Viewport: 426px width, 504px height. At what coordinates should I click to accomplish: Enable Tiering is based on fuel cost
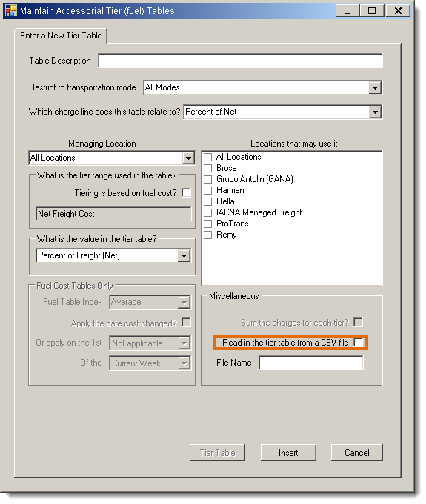(x=186, y=193)
